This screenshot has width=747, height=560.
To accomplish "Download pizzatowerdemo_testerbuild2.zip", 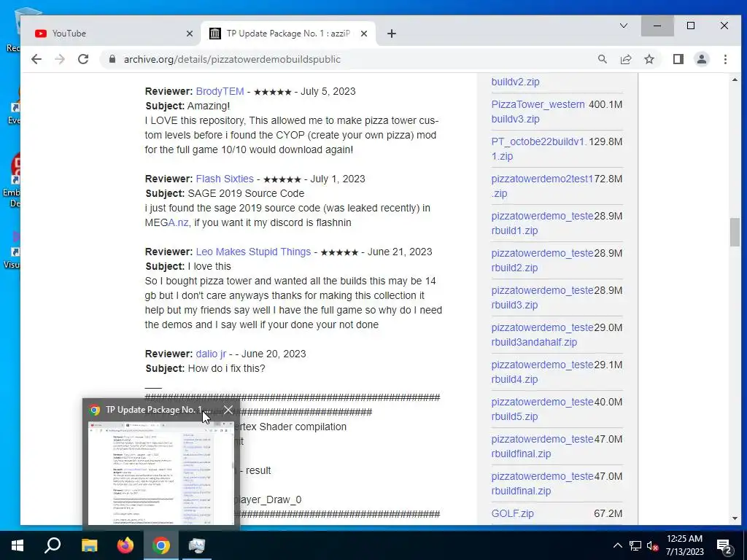I will [542, 260].
